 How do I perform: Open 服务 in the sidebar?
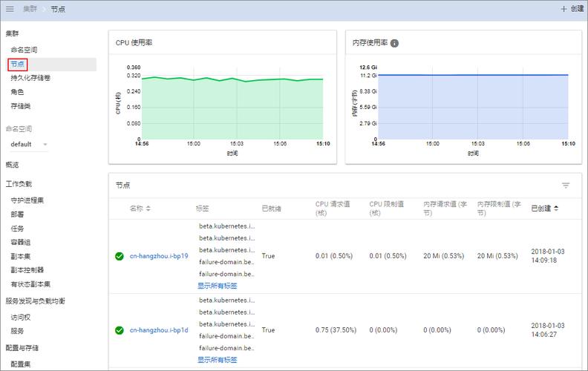pos(17,331)
